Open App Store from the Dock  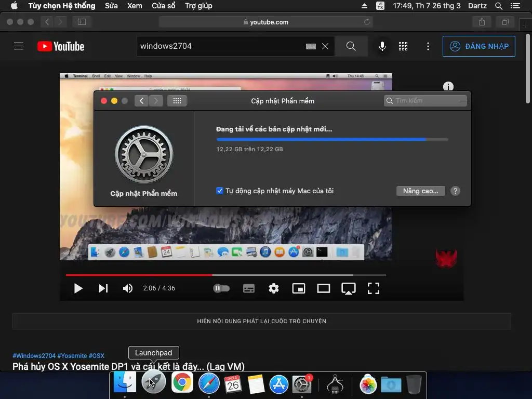[x=279, y=384]
